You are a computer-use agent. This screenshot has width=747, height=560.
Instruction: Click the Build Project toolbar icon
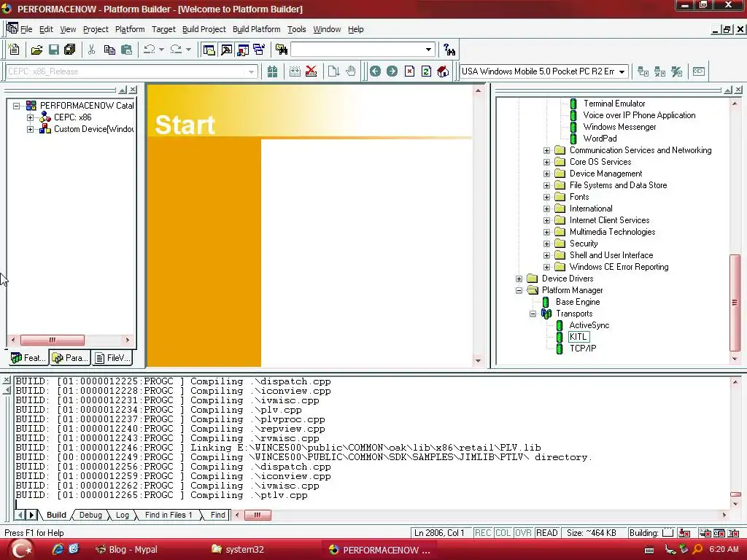coord(295,71)
